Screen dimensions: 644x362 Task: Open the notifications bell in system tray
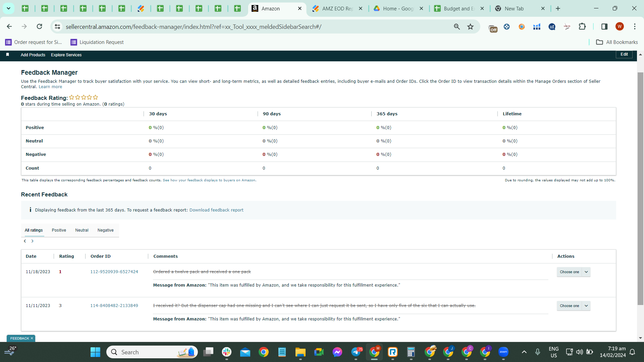632,352
